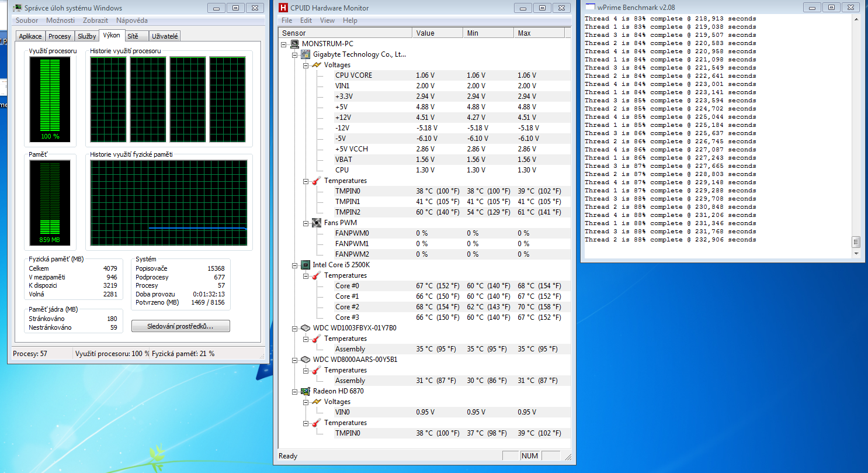Click the Radeon Voltages lightning icon
Viewport: 868px width, 473px height.
316,402
